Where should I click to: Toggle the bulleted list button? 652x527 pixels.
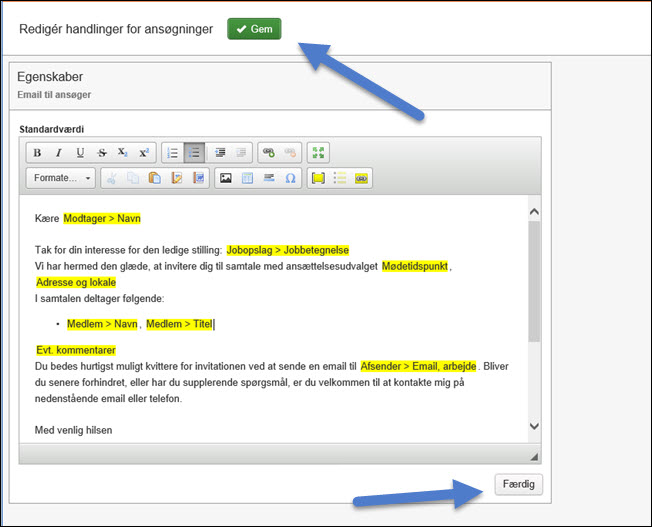[x=194, y=153]
